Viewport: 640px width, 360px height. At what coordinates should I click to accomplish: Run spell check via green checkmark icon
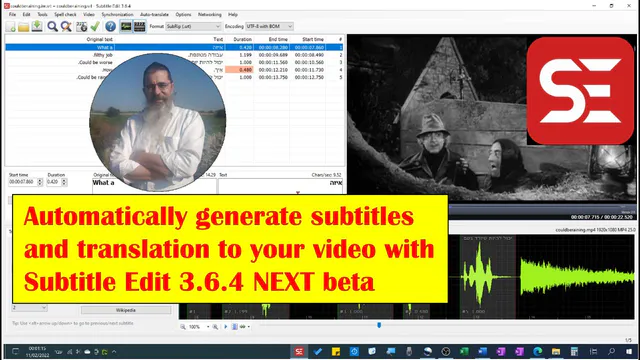tap(95, 27)
